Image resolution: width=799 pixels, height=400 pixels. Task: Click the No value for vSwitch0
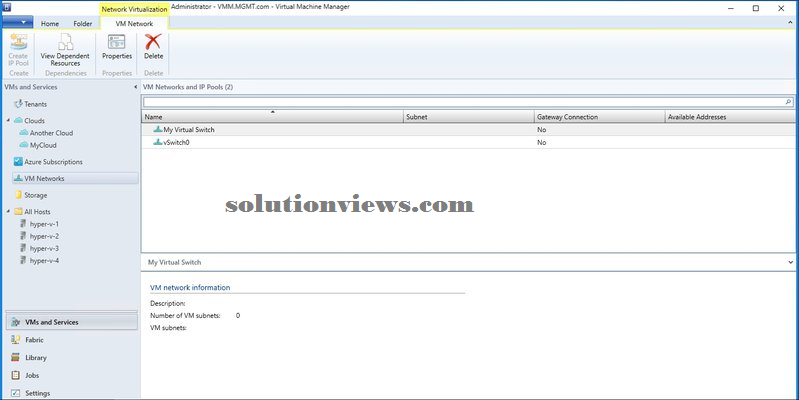[541, 143]
